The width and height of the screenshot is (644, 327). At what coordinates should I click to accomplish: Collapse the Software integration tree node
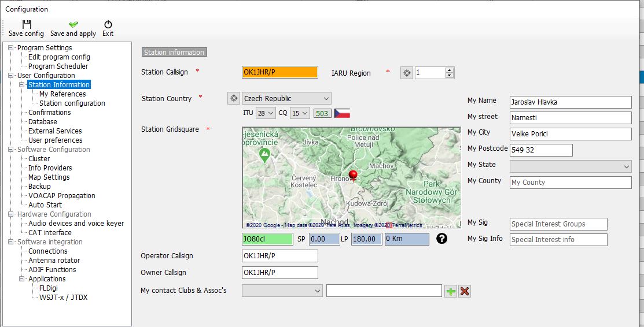[10, 241]
